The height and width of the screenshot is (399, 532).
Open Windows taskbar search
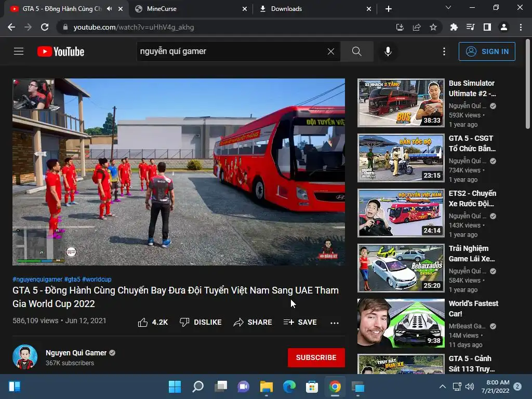coord(198,387)
